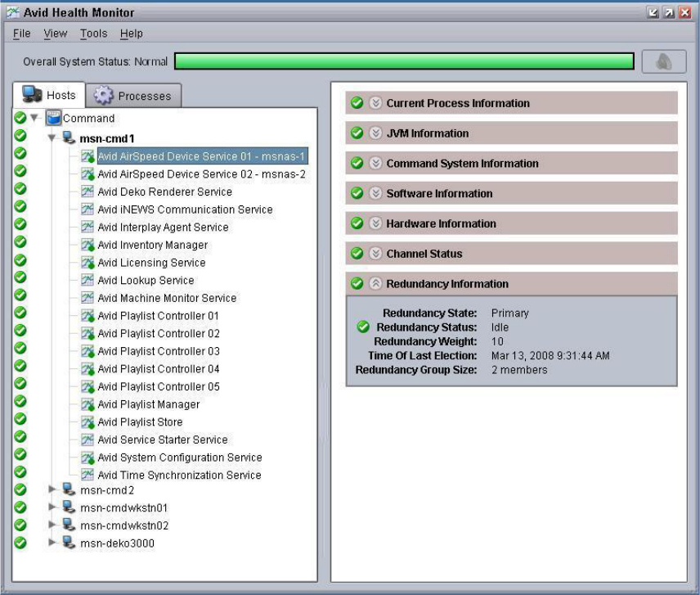This screenshot has height=595, width=700.
Task: Click the Avid Health Monitor title bar icon
Action: pos(13,12)
